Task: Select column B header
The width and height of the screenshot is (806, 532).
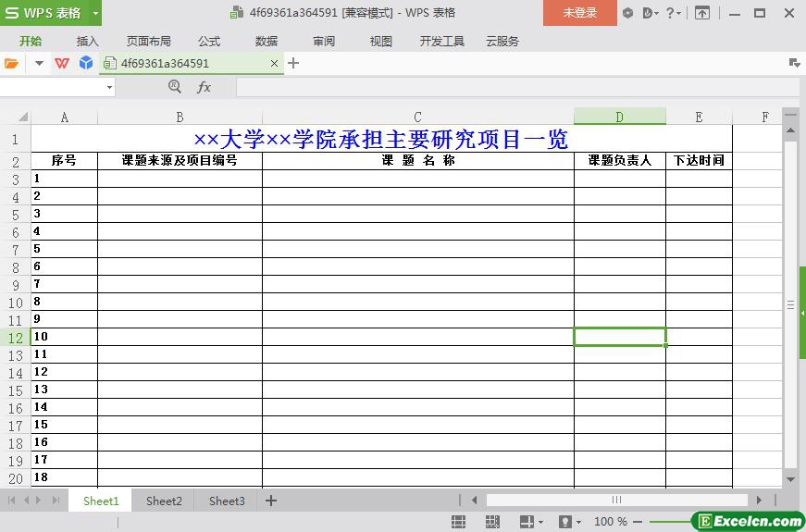Action: 180,118
